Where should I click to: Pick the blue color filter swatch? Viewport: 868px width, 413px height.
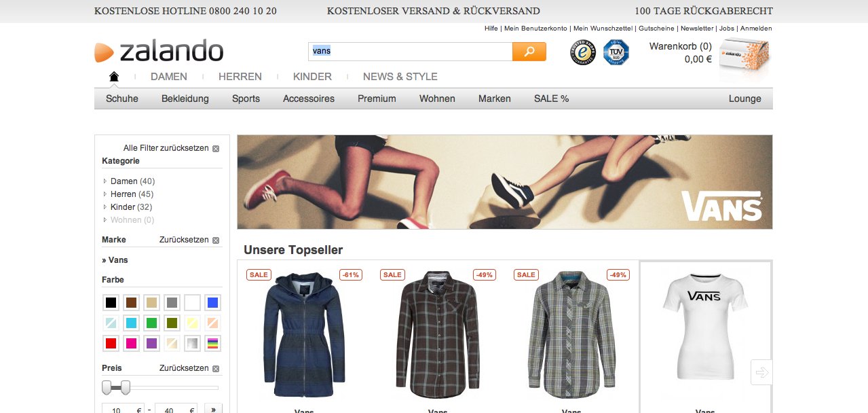(212, 303)
